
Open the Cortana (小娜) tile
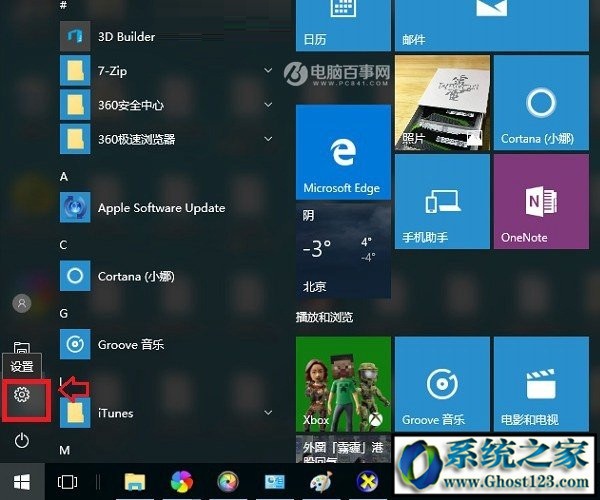[x=541, y=103]
